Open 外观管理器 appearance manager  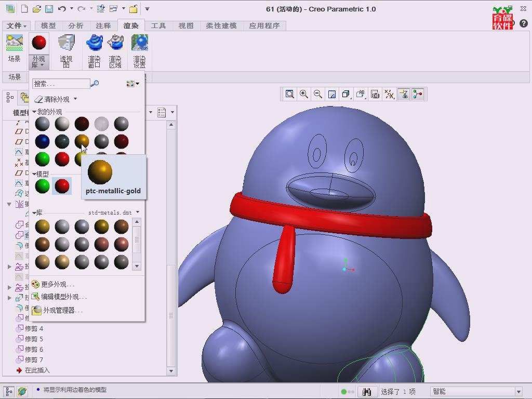click(57, 310)
